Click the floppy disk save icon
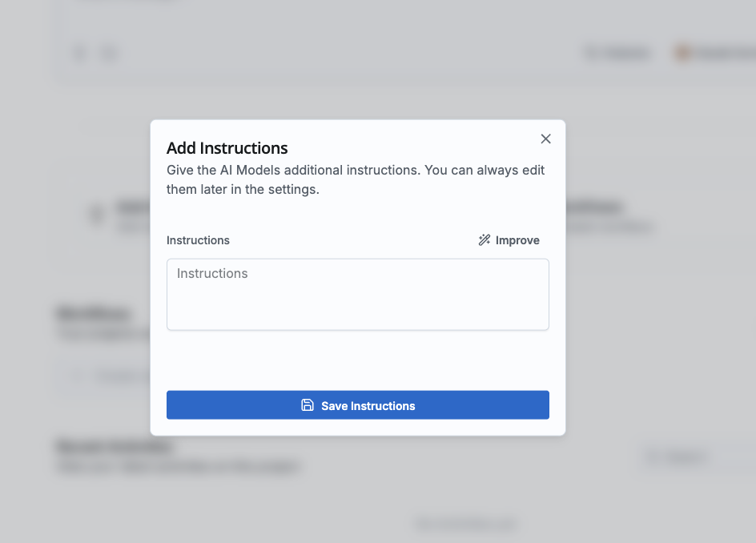The width and height of the screenshot is (756, 543). coord(308,405)
